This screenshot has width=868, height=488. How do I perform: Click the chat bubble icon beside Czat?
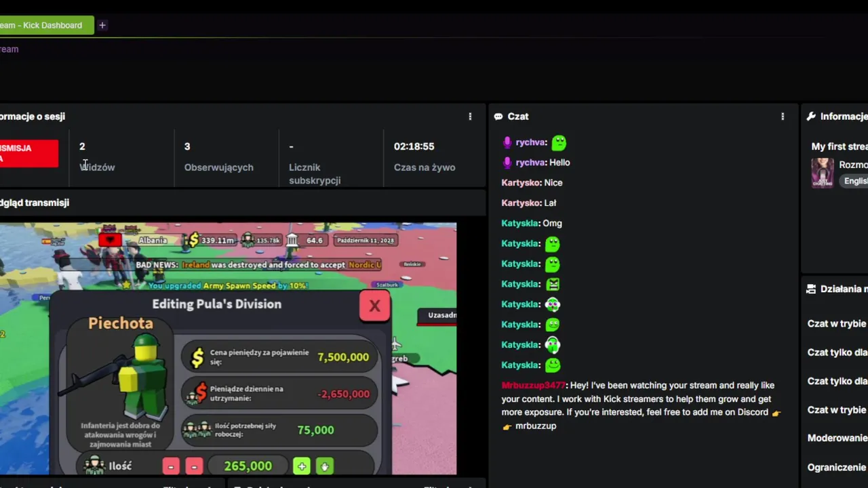click(x=498, y=117)
